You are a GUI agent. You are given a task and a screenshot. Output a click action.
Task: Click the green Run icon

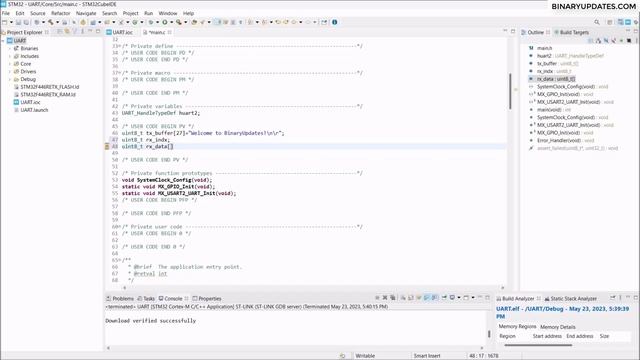tap(164, 22)
